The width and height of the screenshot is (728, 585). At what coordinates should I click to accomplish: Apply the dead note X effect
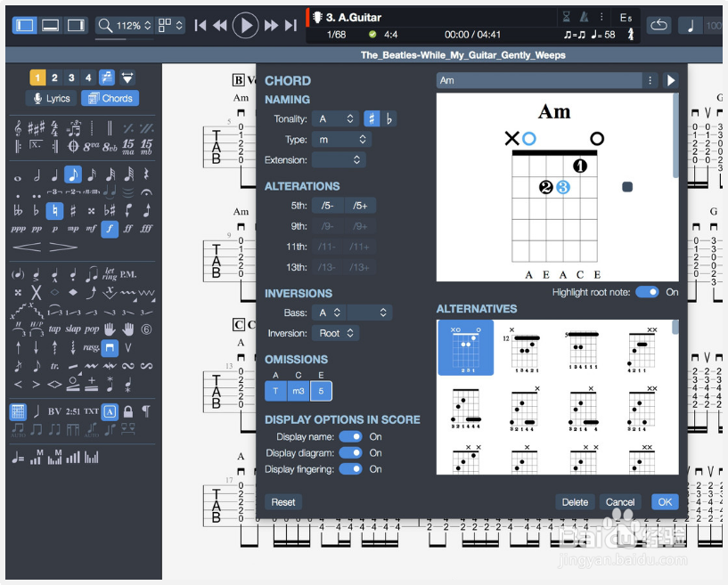37,292
